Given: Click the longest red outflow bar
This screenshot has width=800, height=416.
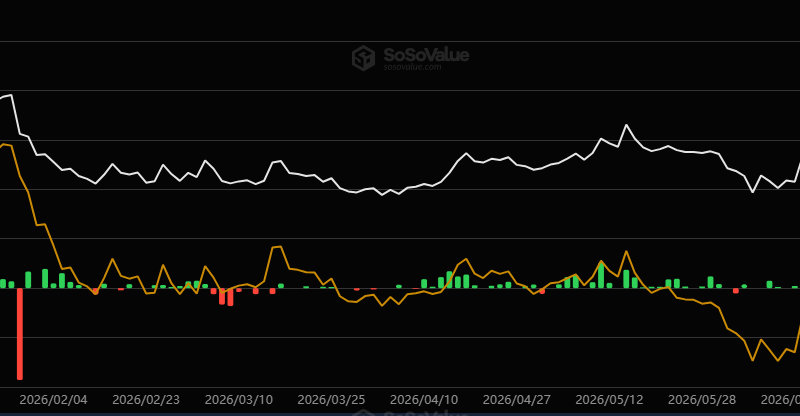Looking at the screenshot, I should point(20,334).
